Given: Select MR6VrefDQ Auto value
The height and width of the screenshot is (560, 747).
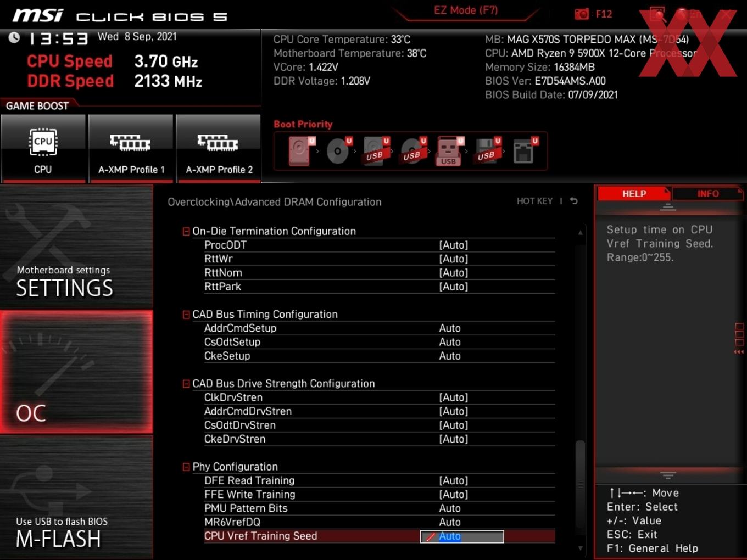Looking at the screenshot, I should [x=450, y=522].
